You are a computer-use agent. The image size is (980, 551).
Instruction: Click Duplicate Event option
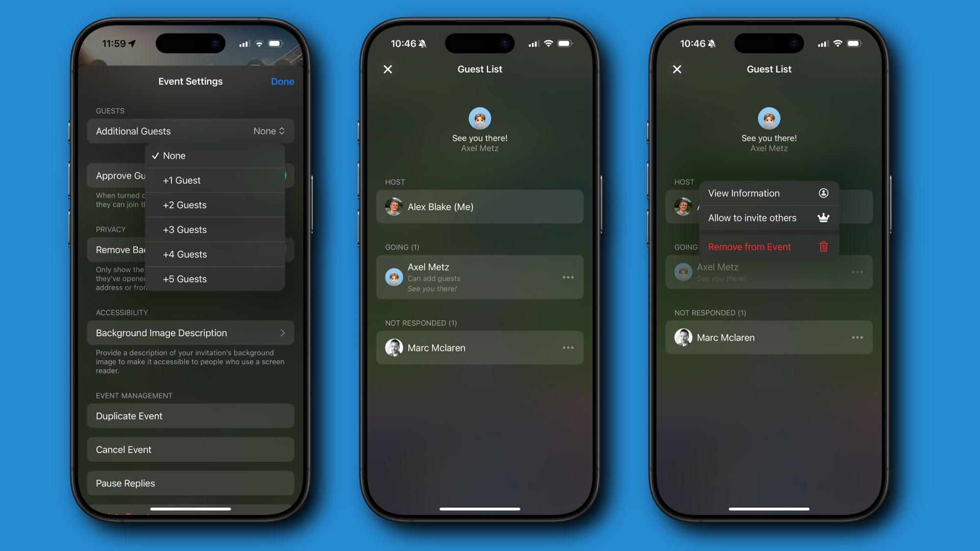(x=190, y=416)
